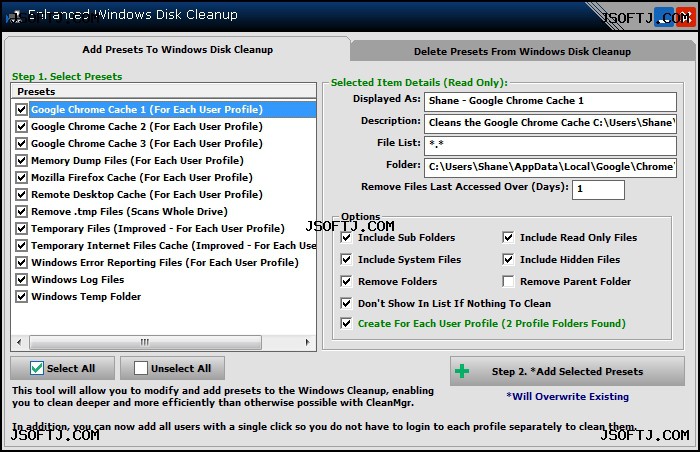This screenshot has height=452, width=700.
Task: Click the Unselect All button
Action: point(172,368)
